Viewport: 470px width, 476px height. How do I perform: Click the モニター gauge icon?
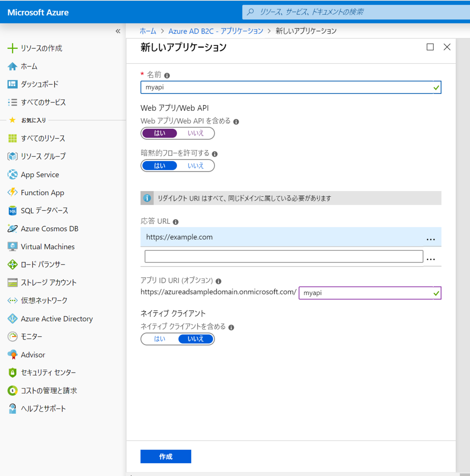pyautogui.click(x=12, y=336)
